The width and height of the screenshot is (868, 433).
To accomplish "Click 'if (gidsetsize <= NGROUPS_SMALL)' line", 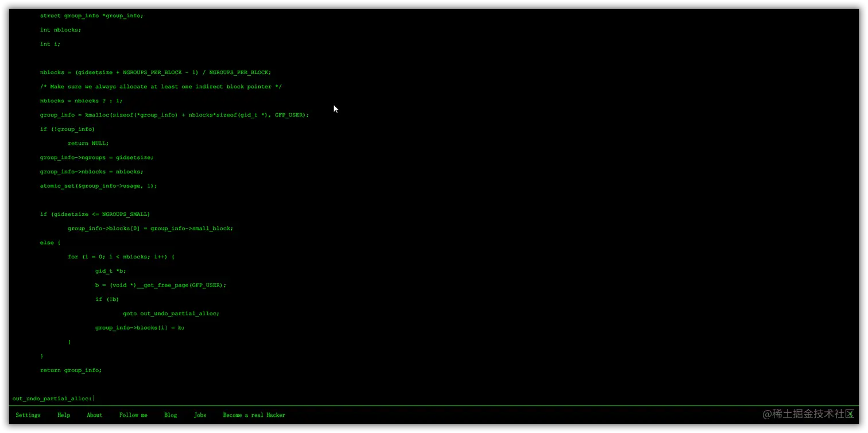I will pos(95,214).
